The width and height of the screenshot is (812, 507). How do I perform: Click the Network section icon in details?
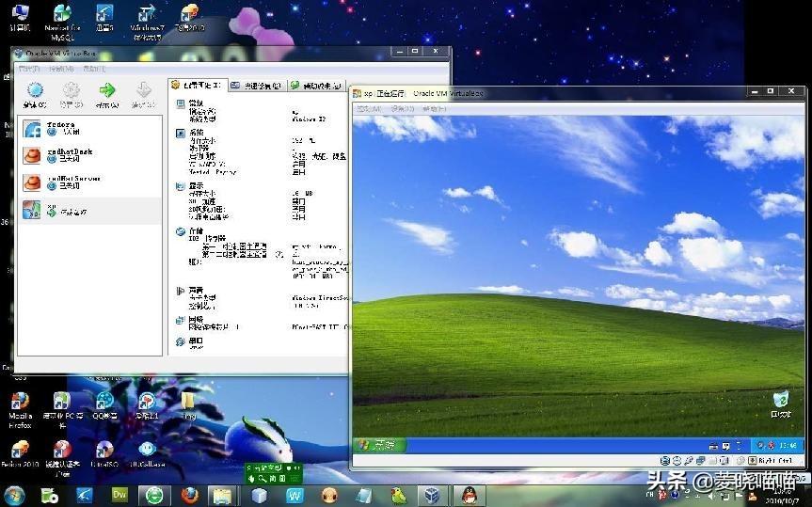point(181,320)
